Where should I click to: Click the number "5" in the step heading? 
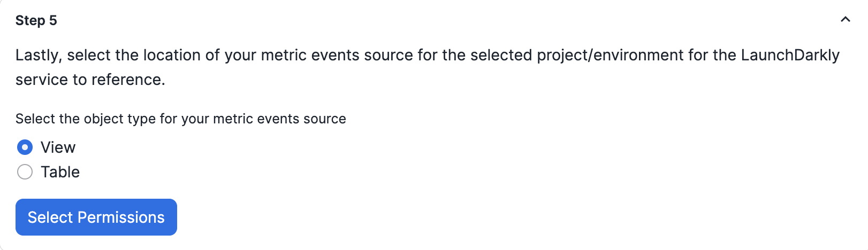coord(53,20)
